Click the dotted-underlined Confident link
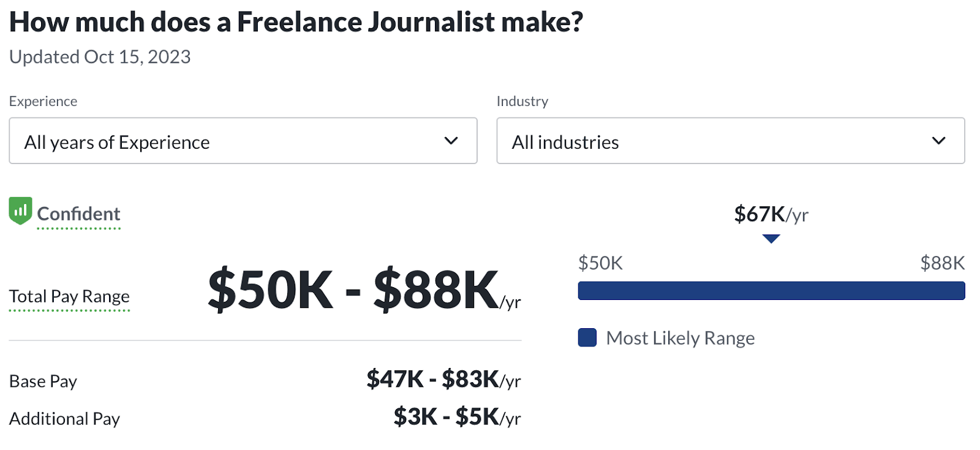The height and width of the screenshot is (450, 980). 78,214
